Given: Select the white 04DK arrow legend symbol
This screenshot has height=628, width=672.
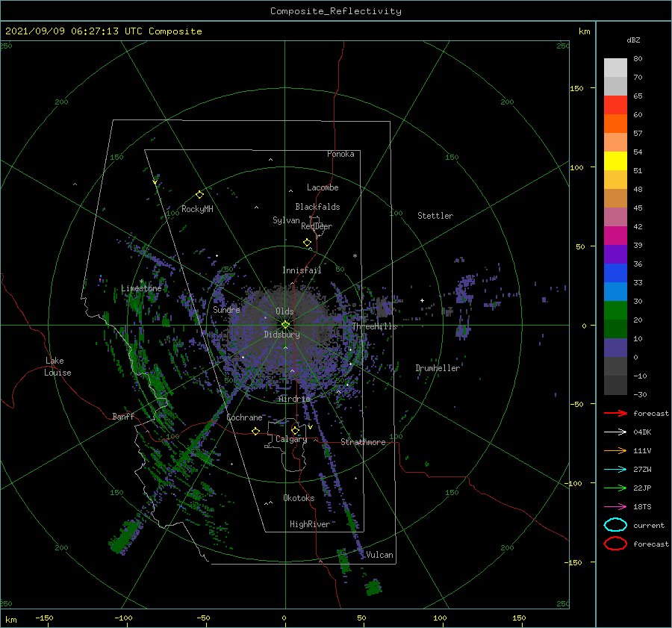Looking at the screenshot, I should click(x=615, y=432).
